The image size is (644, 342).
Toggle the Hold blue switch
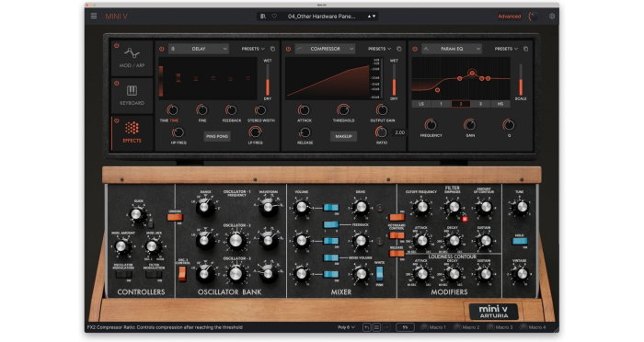[520, 241]
